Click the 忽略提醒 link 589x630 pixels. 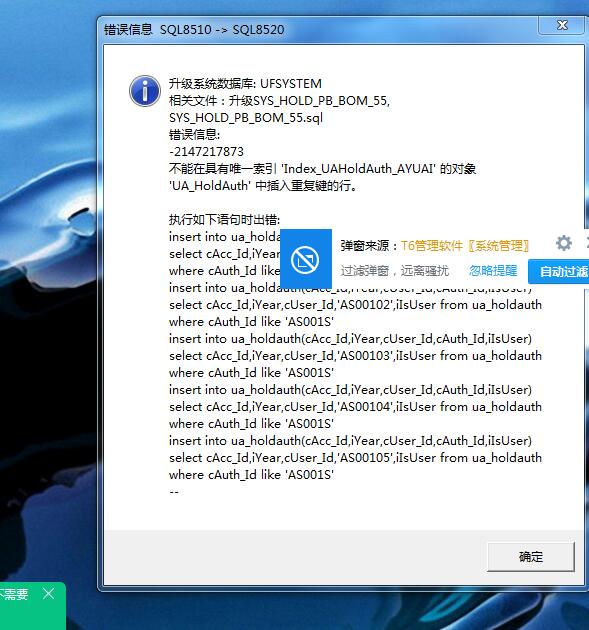pyautogui.click(x=493, y=270)
